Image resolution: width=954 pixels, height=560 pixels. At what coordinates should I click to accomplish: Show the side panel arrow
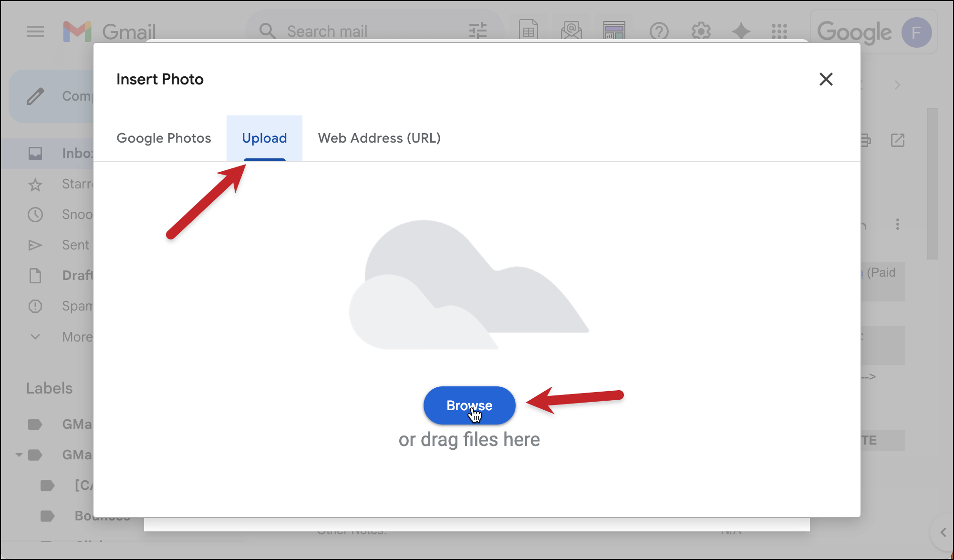[x=943, y=532]
